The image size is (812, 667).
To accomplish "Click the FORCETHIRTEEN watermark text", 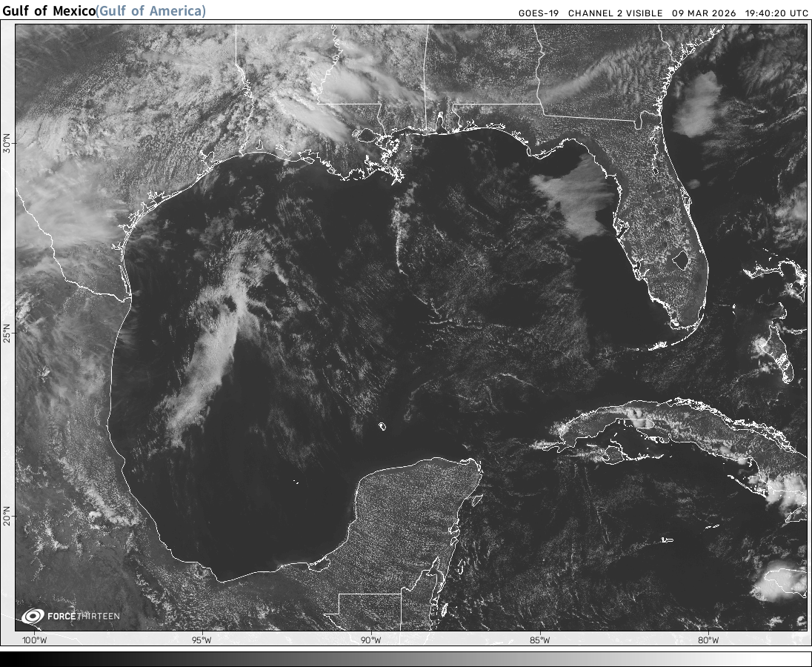I will (x=82, y=616).
